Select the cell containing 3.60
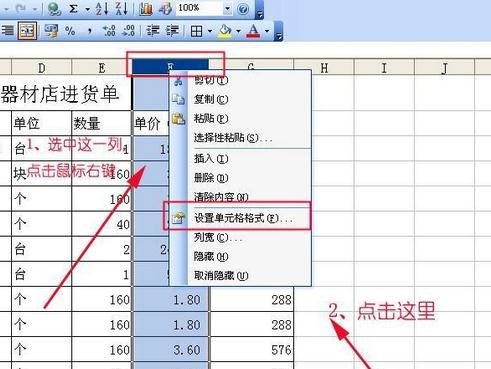Image resolution: width=491 pixels, height=369 pixels. coord(171,349)
